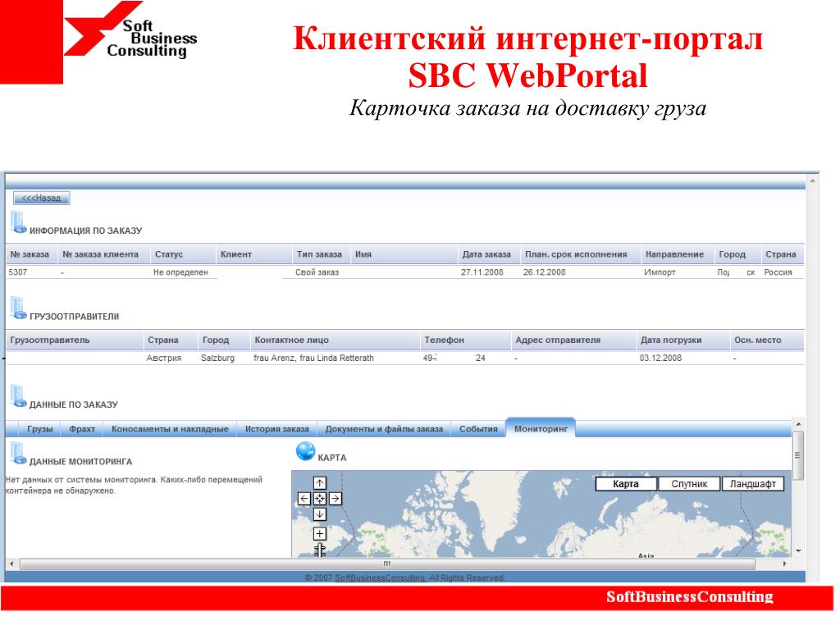
Task: Click the Россия country cell
Action: (778, 272)
